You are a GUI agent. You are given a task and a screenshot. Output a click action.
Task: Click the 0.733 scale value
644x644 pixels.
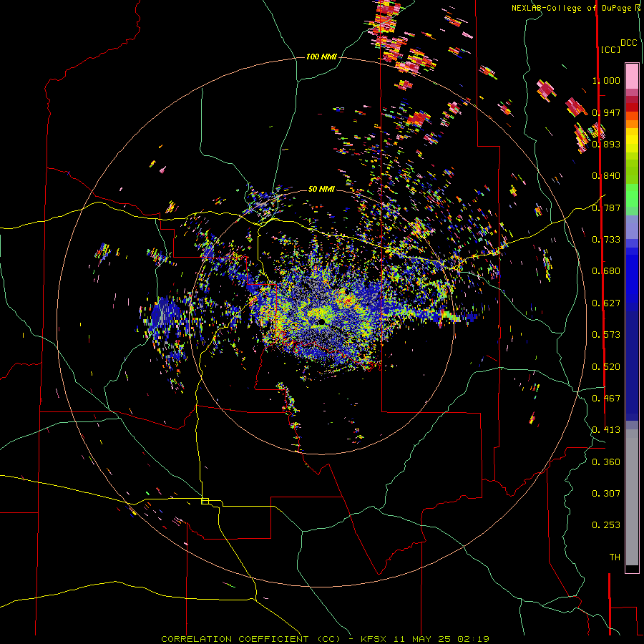(606, 240)
